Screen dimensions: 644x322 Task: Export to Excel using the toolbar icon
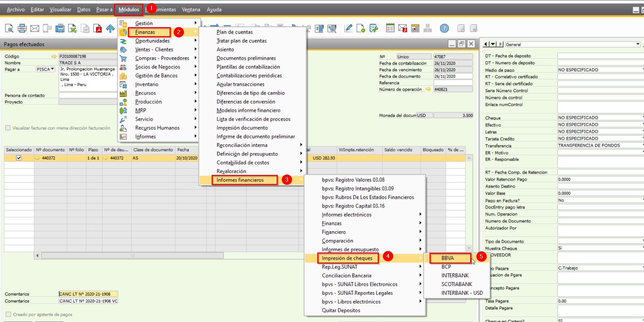(72, 29)
